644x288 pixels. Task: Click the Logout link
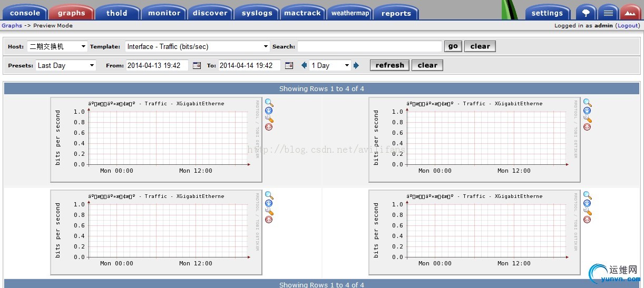tap(628, 25)
